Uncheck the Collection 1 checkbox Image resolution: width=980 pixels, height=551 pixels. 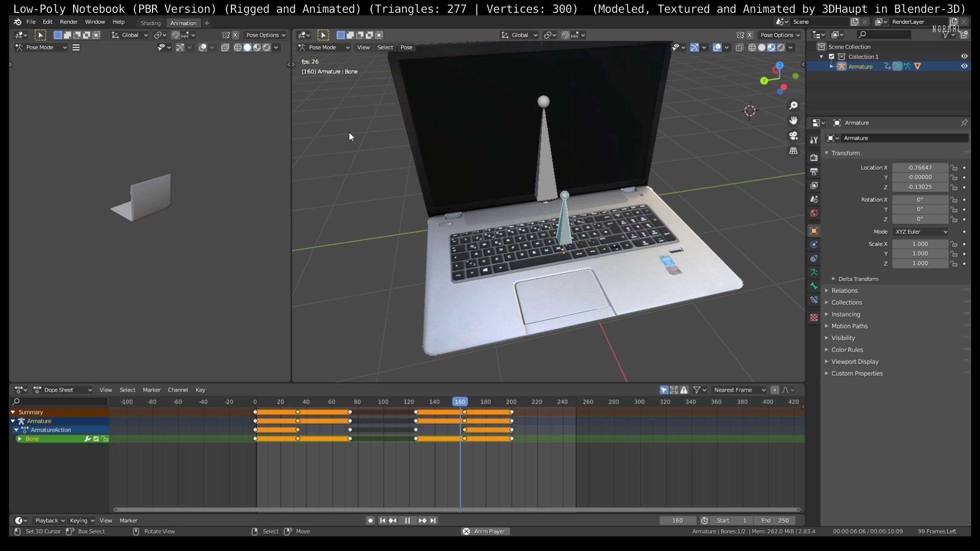pos(831,56)
